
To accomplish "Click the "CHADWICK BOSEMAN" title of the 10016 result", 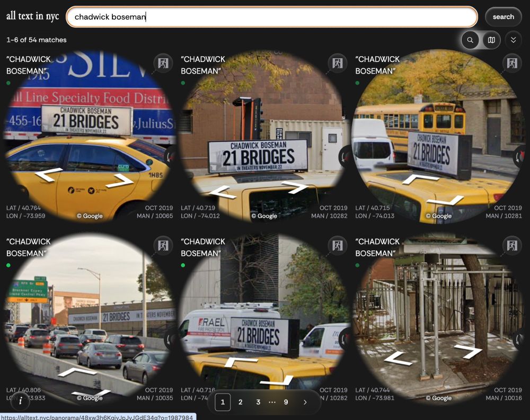I will coord(377,247).
